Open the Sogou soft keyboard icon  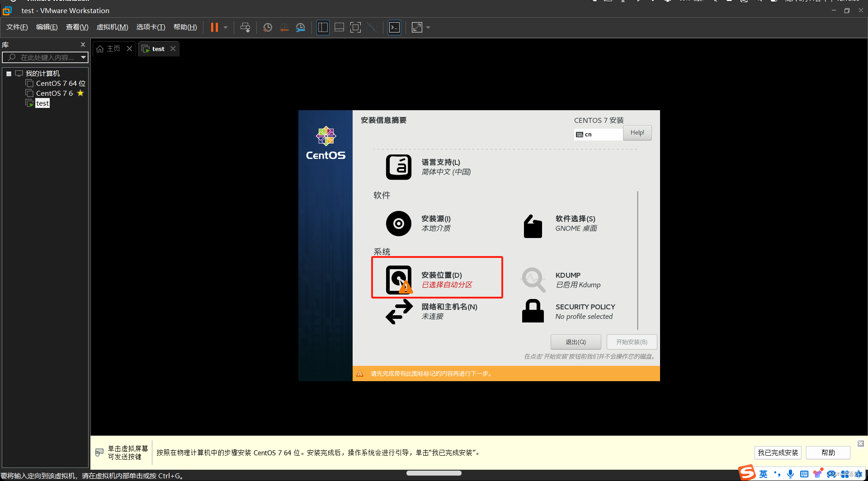[804, 474]
